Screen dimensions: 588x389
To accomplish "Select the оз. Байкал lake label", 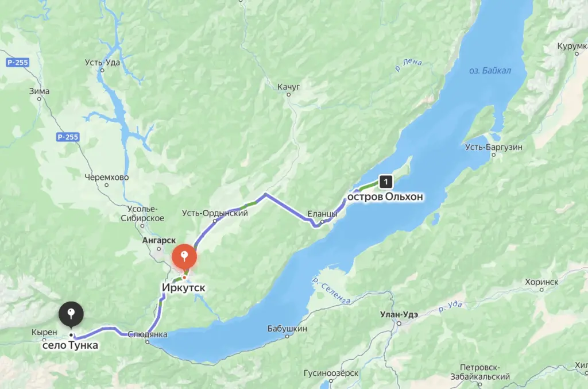I will click(x=490, y=71).
